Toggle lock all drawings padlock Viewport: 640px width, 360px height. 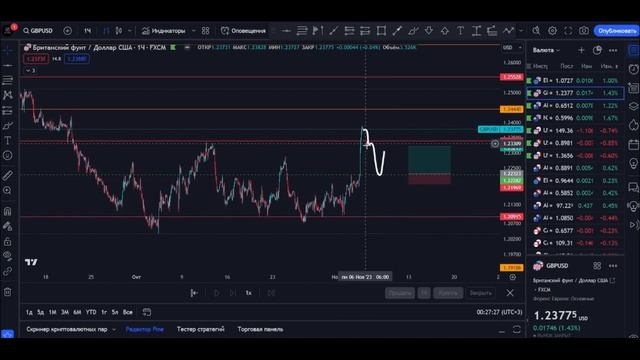(8, 241)
